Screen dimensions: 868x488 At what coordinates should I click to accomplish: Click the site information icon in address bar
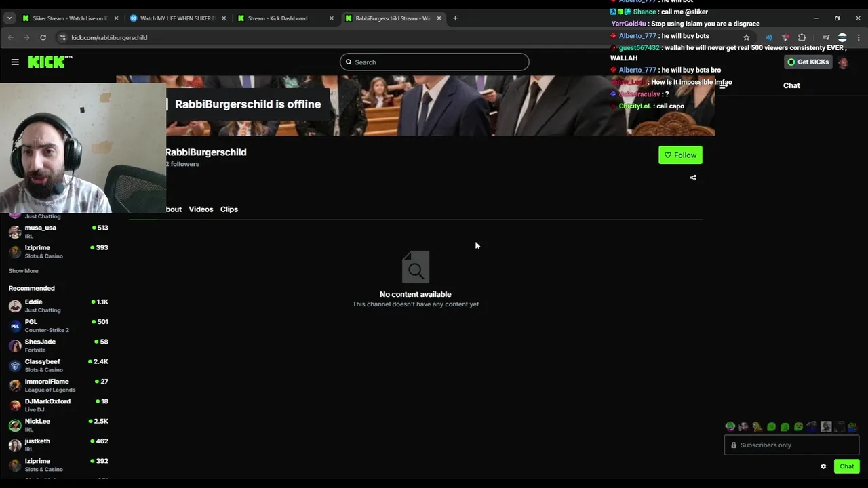tap(62, 37)
